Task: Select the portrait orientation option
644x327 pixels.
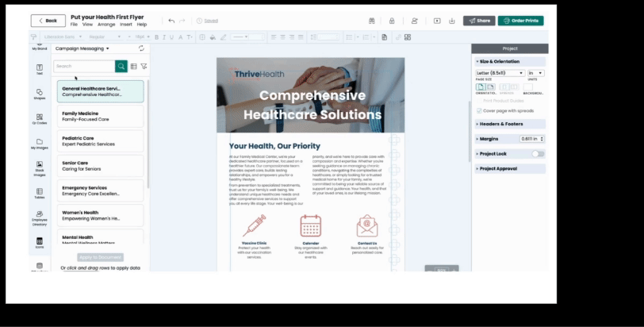Action: click(481, 87)
